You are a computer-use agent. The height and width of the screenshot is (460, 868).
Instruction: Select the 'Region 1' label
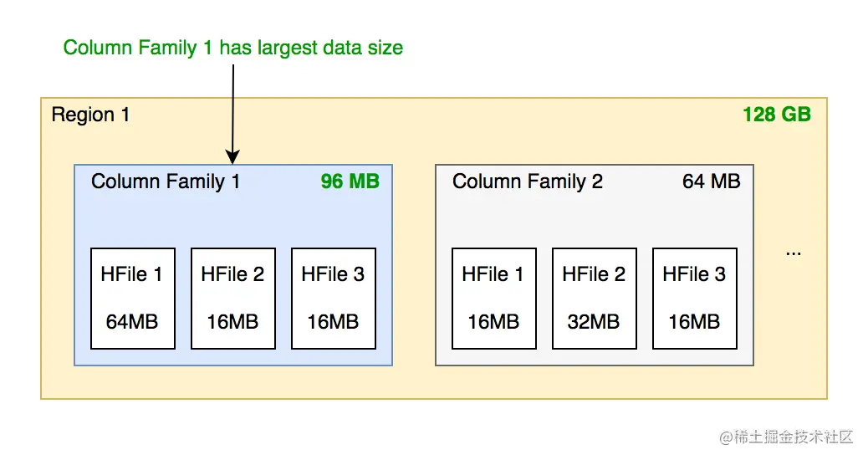tap(90, 115)
